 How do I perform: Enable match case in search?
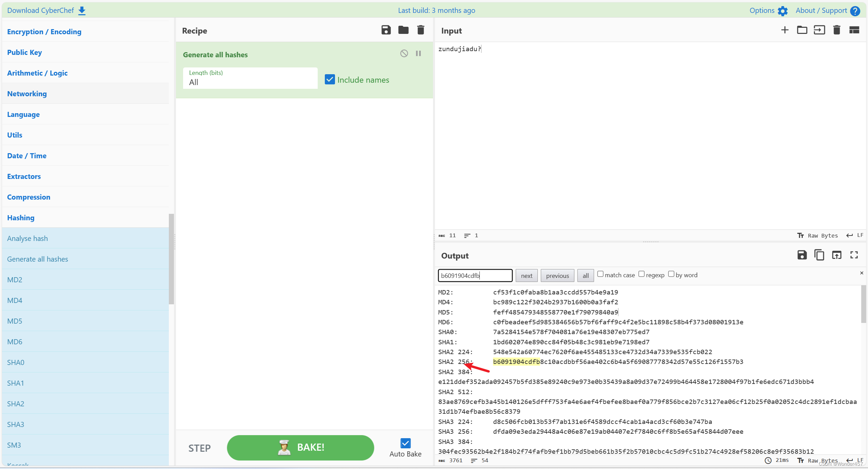600,274
